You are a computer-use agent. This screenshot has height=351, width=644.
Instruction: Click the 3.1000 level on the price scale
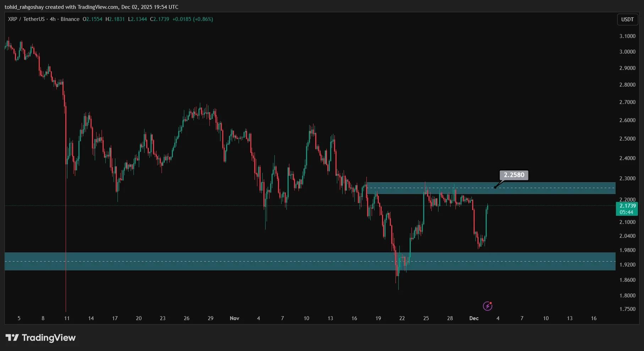click(x=627, y=36)
